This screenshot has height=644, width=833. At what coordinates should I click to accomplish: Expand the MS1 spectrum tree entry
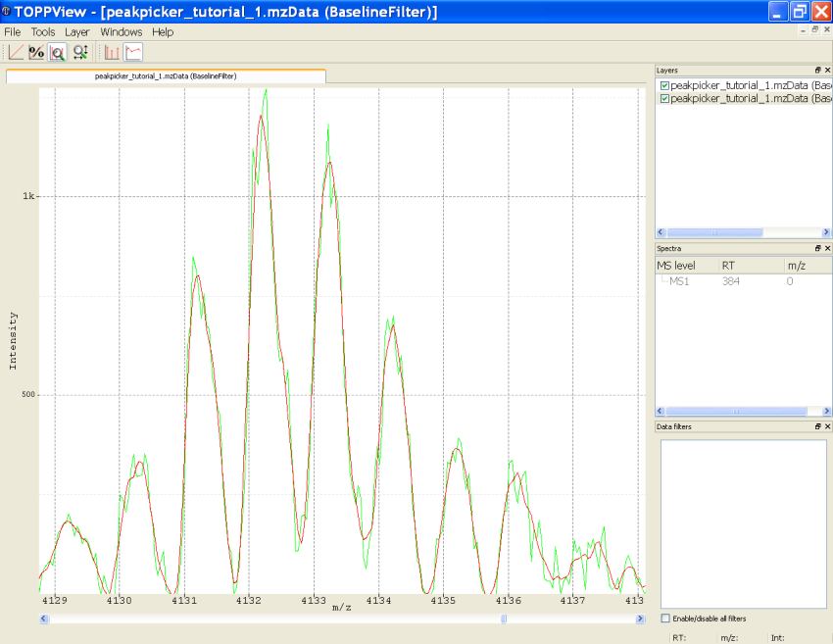point(664,279)
